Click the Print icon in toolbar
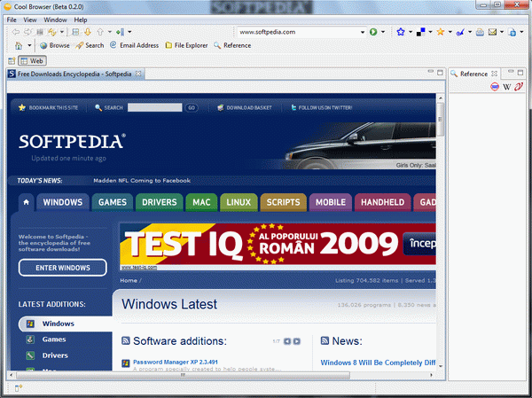This screenshot has width=532, height=398. point(480,32)
